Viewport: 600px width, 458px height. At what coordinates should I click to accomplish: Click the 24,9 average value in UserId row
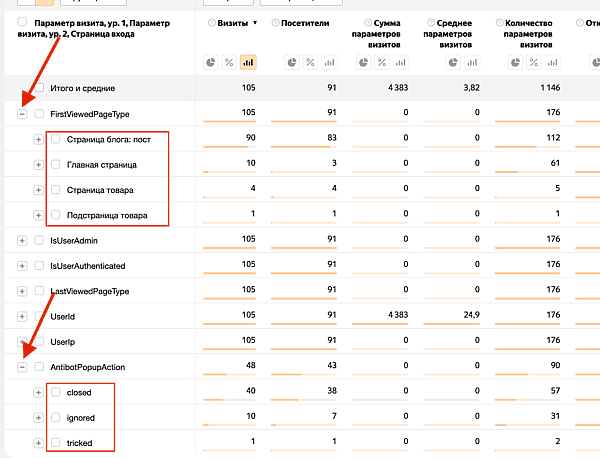471,315
